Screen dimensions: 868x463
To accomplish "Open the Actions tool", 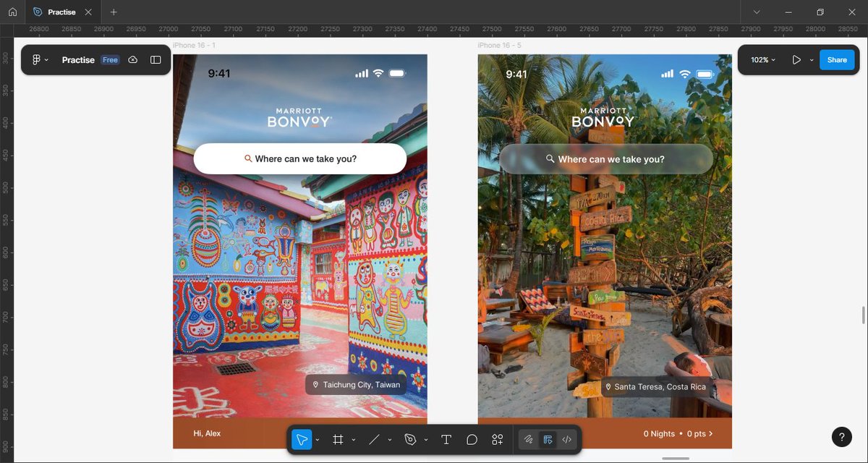I will pos(497,439).
